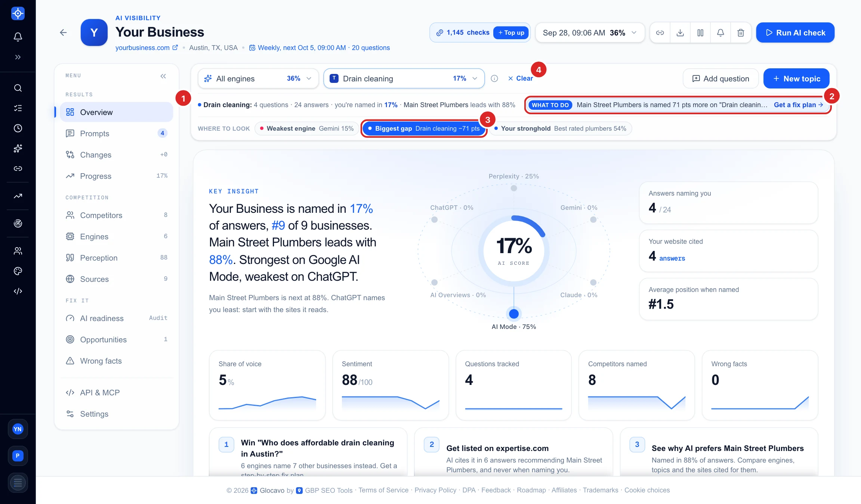Open the YN user avatar
The width and height of the screenshot is (861, 504).
tap(18, 429)
